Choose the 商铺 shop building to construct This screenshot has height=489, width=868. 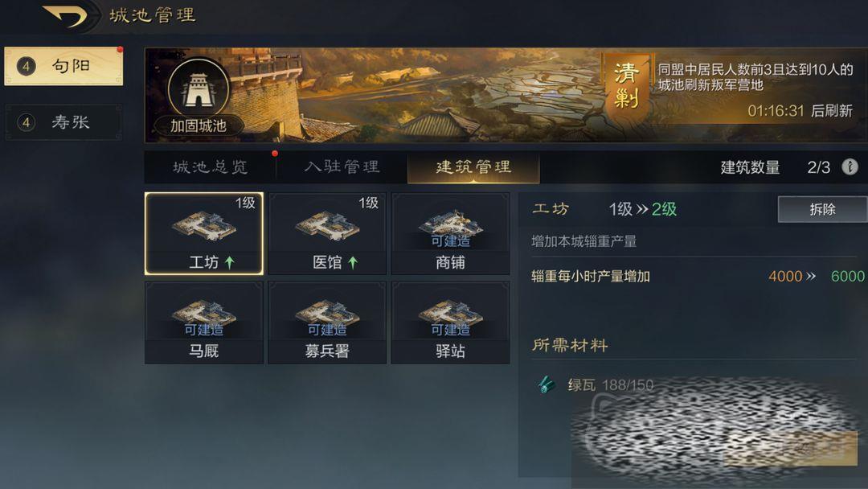point(451,234)
